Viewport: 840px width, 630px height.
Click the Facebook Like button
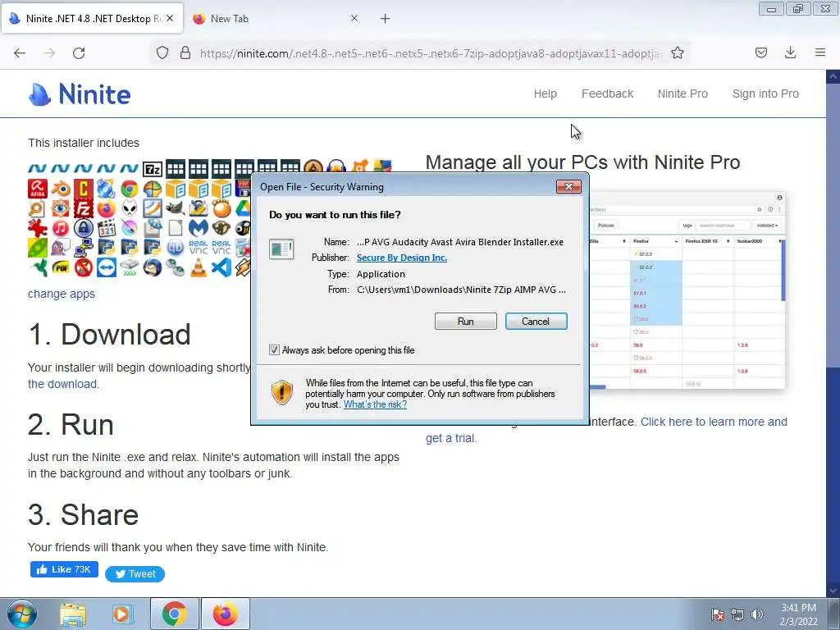click(x=64, y=569)
